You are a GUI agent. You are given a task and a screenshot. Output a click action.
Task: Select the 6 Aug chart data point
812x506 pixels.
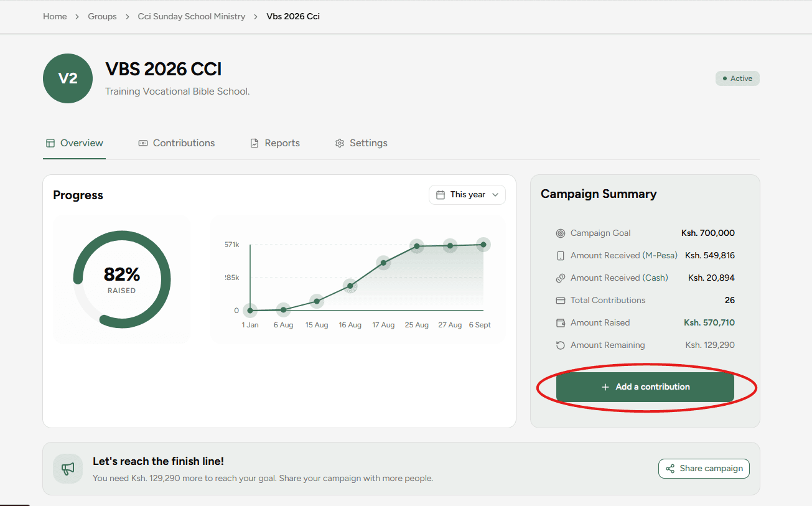(x=284, y=309)
